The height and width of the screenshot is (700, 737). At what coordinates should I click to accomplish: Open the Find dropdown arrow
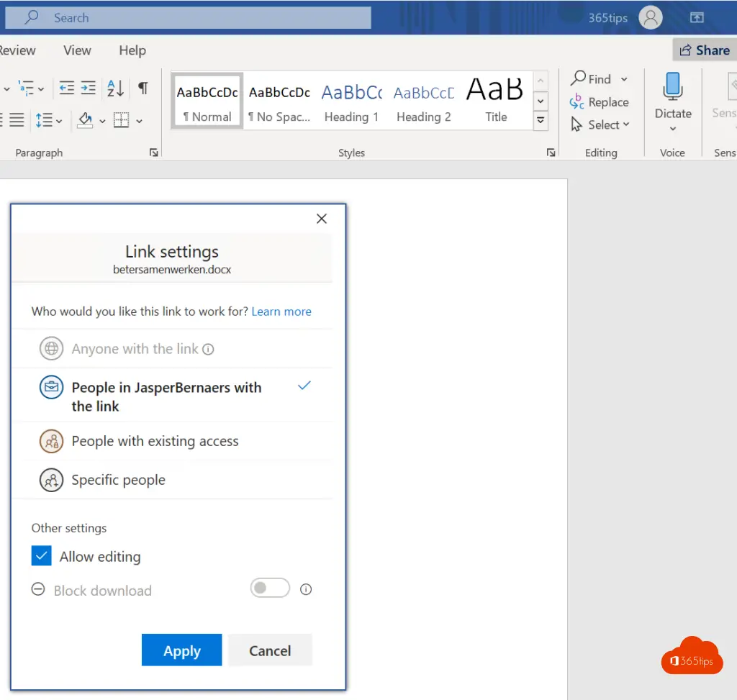624,79
